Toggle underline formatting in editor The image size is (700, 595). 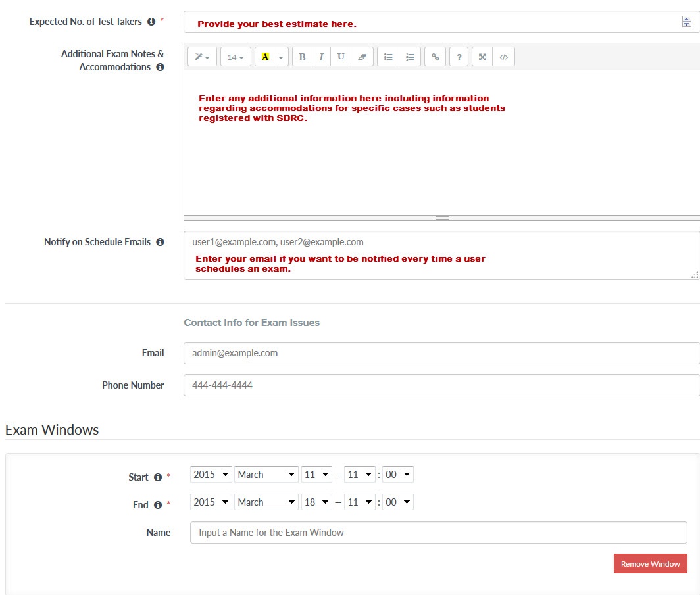[x=341, y=57]
